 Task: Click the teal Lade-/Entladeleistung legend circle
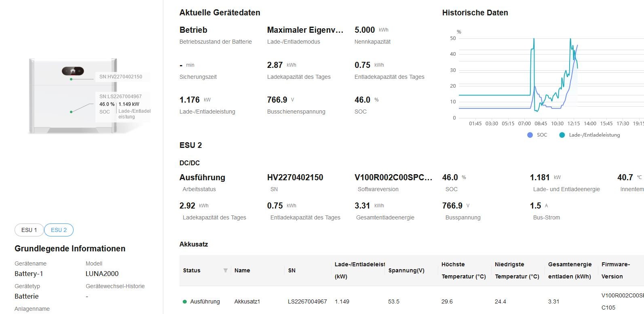point(562,135)
